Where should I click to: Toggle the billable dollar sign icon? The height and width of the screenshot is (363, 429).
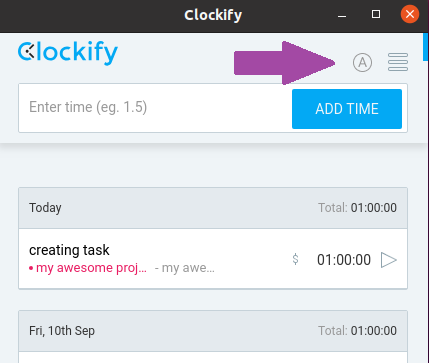(295, 259)
